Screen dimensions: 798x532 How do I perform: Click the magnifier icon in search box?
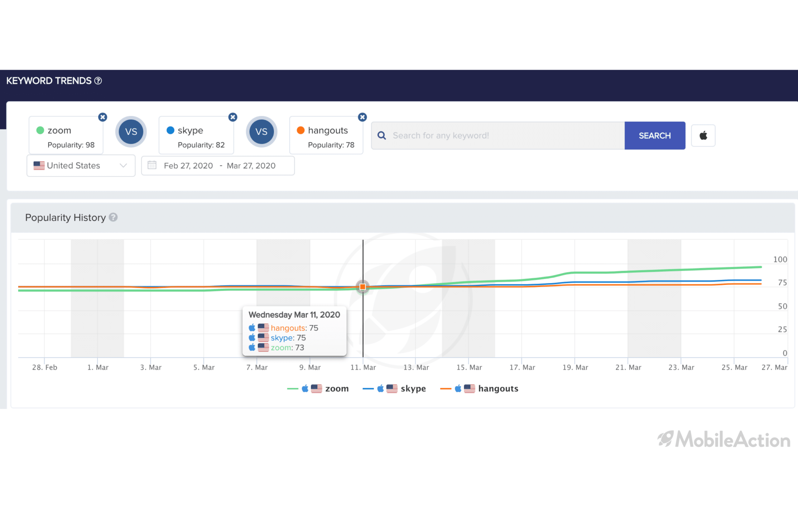(382, 135)
